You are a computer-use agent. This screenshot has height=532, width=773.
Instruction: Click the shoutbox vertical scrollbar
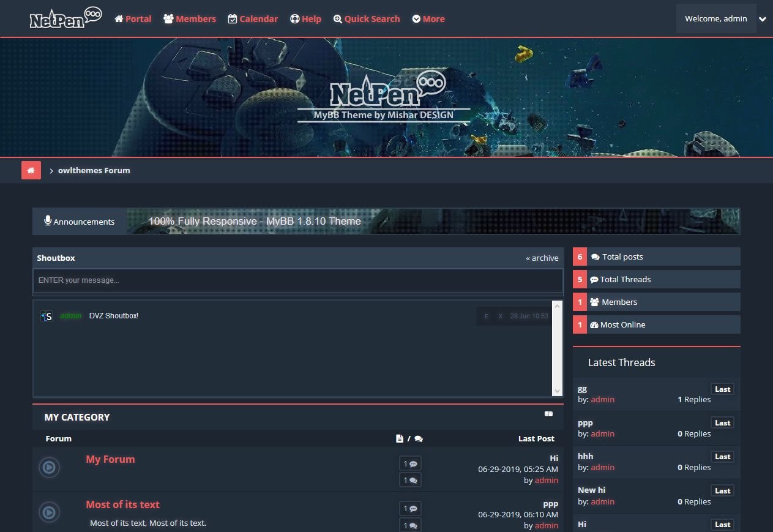pos(557,348)
